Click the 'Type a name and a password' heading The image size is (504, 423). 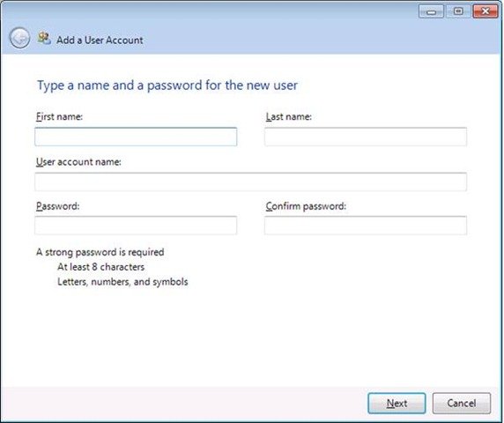(x=167, y=85)
